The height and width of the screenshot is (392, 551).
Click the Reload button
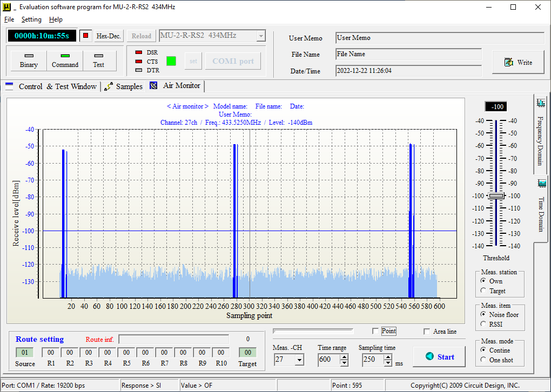point(142,36)
